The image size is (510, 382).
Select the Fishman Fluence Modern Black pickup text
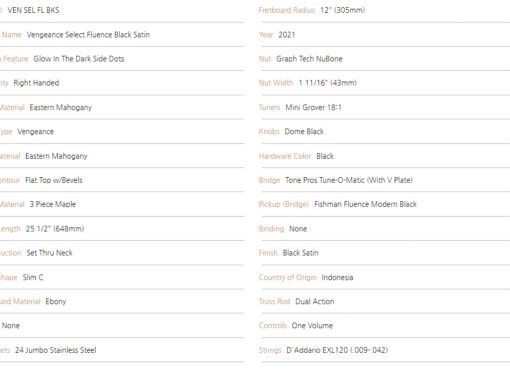point(365,204)
